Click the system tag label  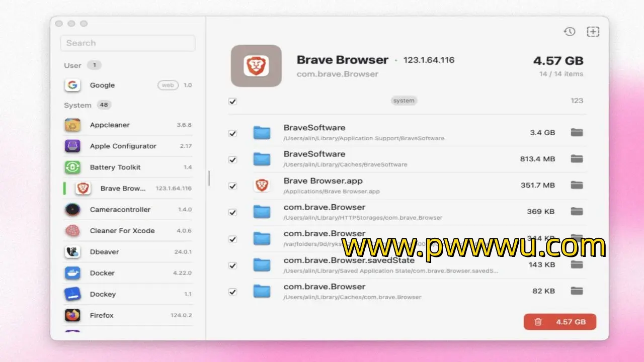[404, 101]
